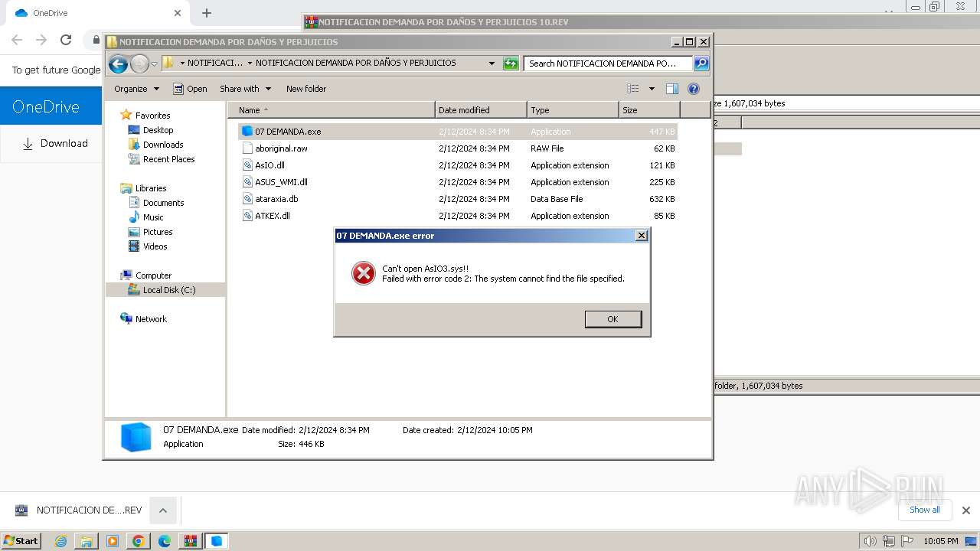Image resolution: width=980 pixels, height=551 pixels.
Task: Focus the Search NOTIFICACION DEMANDA field
Action: pos(609,64)
